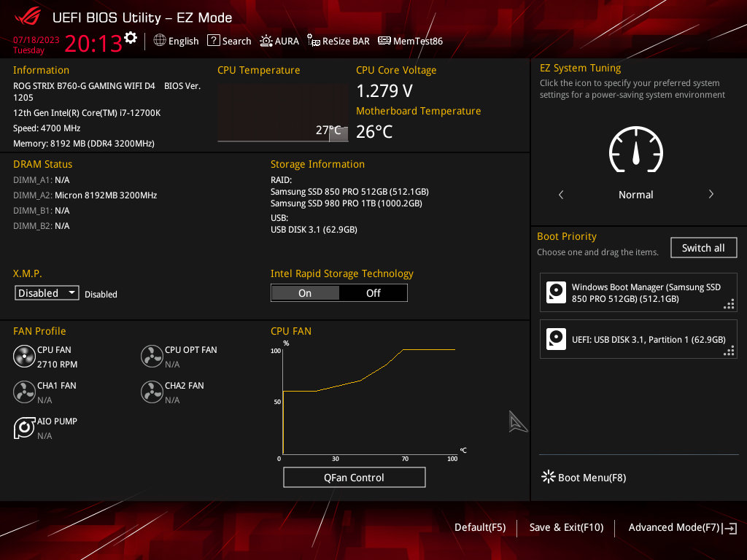Click the Advanced Mode exit arrow icon

click(x=729, y=528)
